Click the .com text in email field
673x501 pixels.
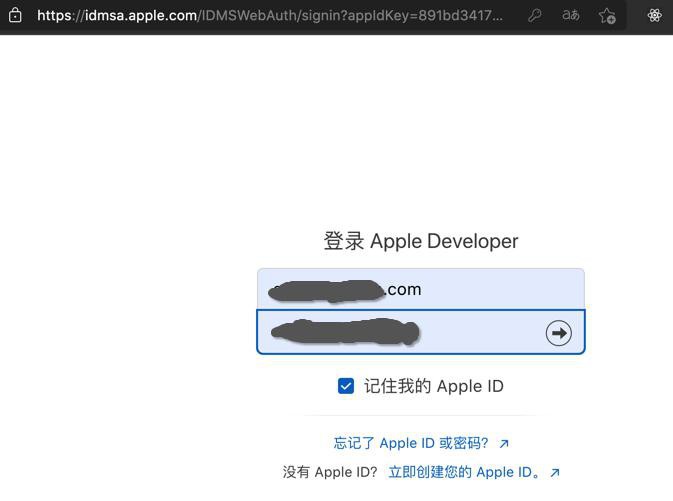[403, 289]
